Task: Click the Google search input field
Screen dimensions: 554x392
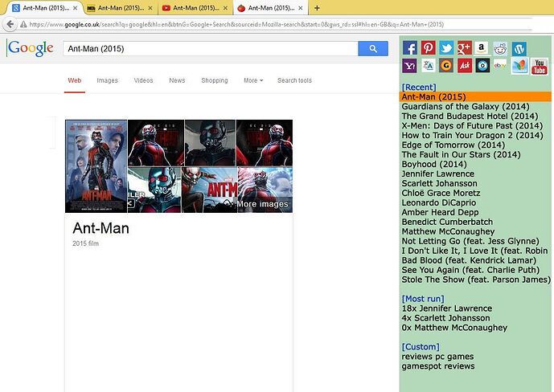Action: [x=211, y=49]
